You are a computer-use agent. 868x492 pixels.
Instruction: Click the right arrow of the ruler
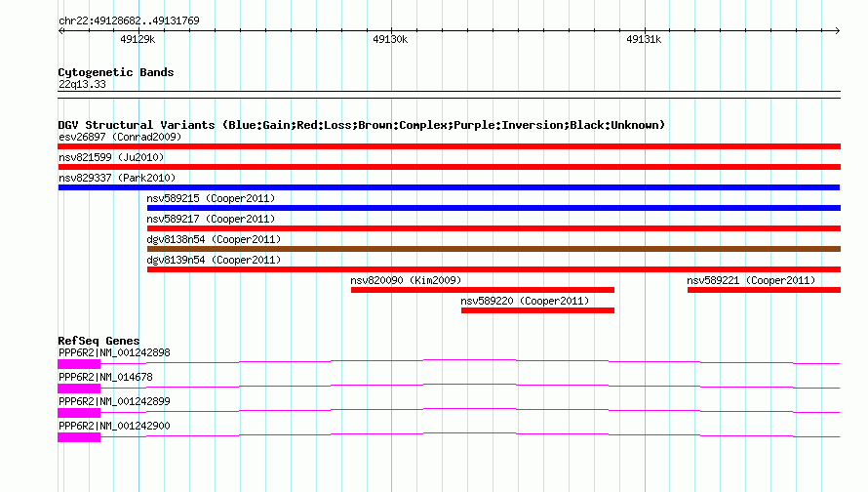838,30
